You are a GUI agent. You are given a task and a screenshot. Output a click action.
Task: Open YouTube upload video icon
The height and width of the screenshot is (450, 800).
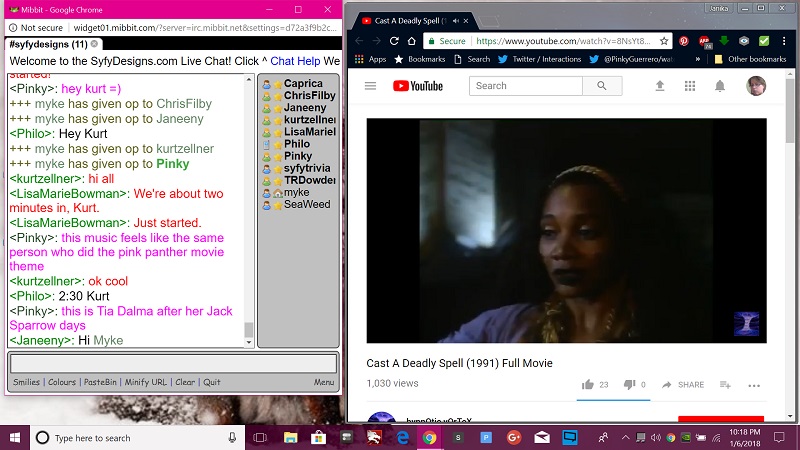[660, 86]
